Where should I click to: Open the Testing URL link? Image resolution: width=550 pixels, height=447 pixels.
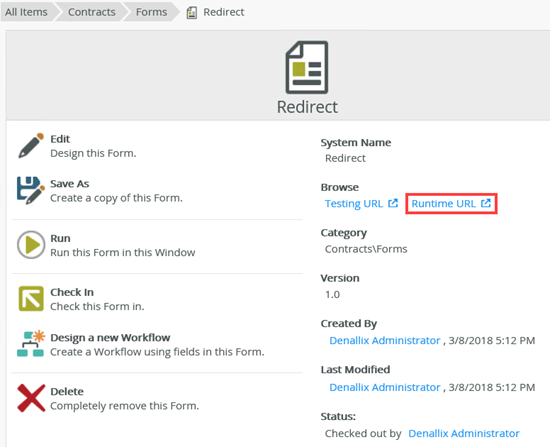tap(361, 204)
